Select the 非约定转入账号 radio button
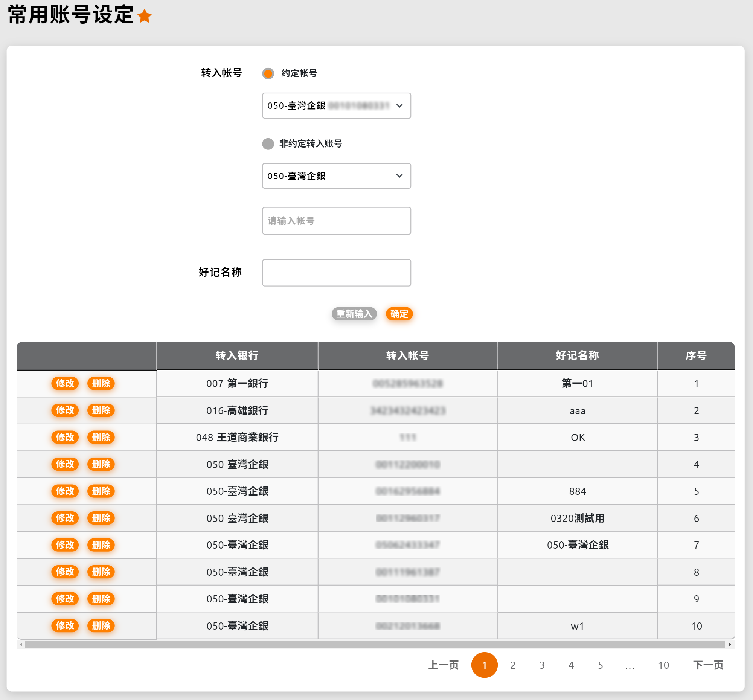 (268, 144)
